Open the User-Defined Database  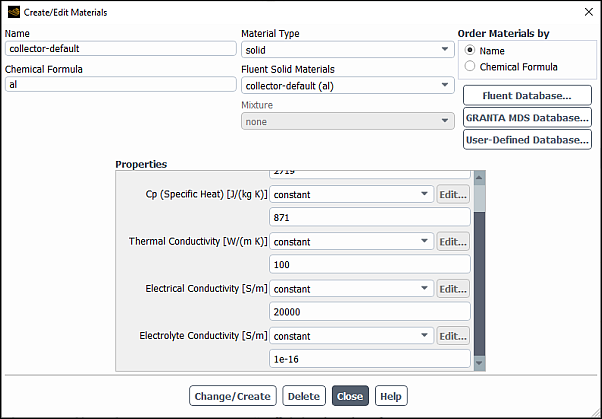click(527, 140)
